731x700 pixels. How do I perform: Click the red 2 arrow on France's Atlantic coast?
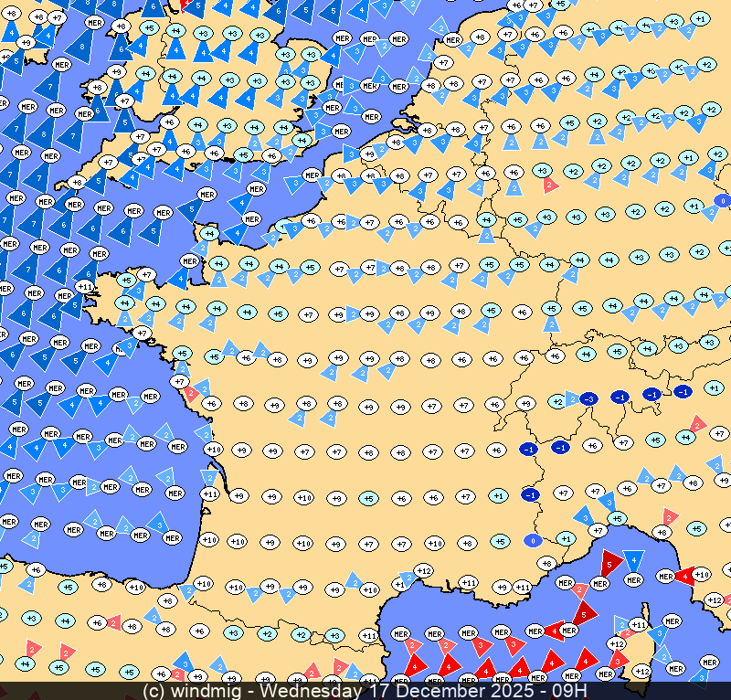click(190, 394)
